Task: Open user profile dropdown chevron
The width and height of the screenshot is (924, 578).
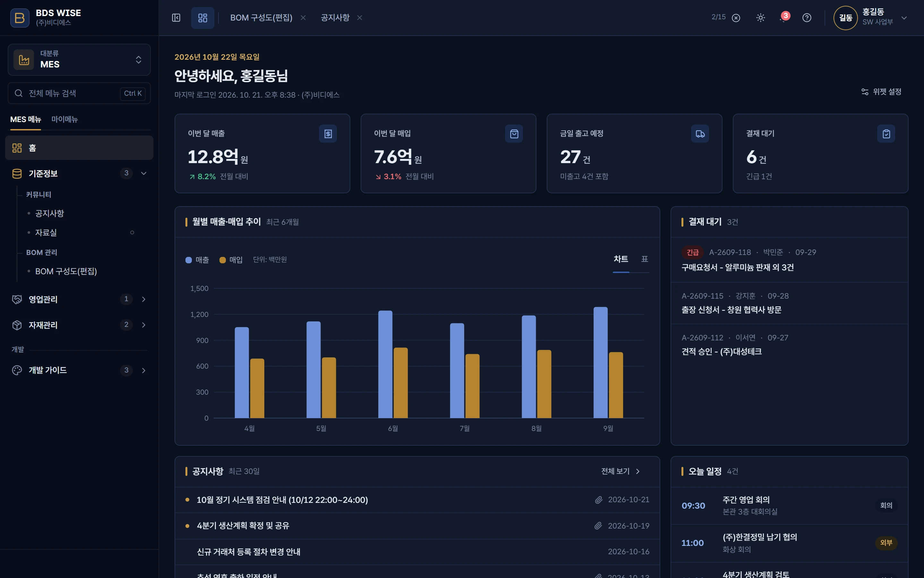Action: click(x=904, y=18)
